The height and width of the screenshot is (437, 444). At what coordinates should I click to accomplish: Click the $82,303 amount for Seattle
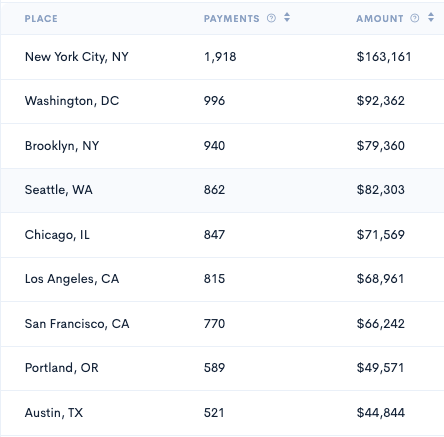pyautogui.click(x=380, y=190)
